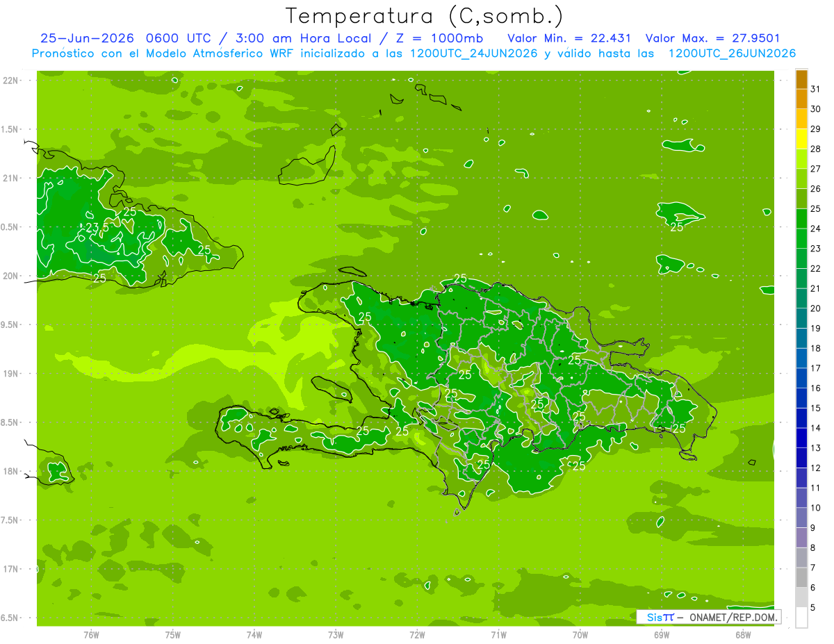Click the yellow legend swatch between 28 and 29

[801, 139]
